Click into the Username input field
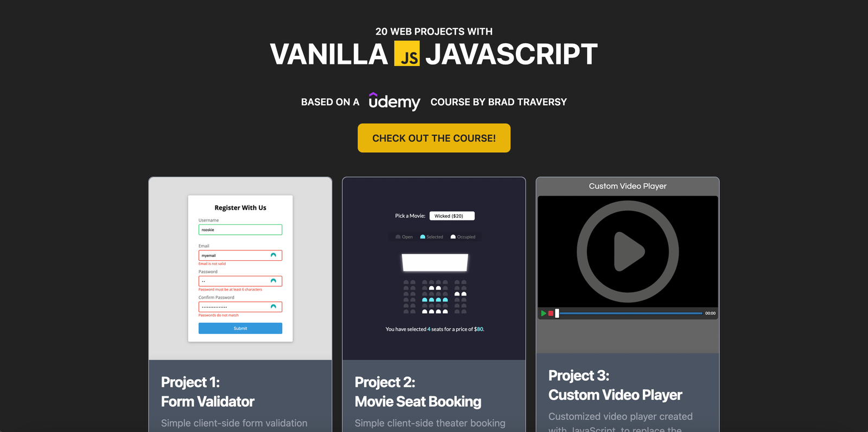 pos(240,230)
